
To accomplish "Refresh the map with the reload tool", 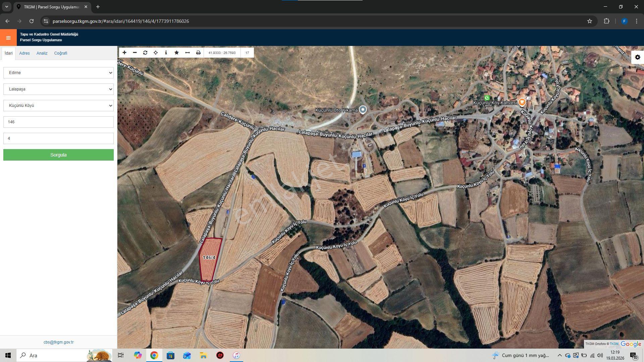I will [145, 53].
